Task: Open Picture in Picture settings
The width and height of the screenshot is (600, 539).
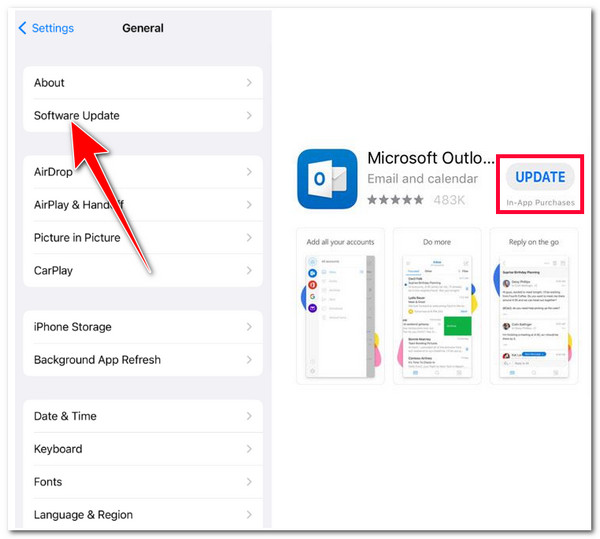Action: (143, 238)
